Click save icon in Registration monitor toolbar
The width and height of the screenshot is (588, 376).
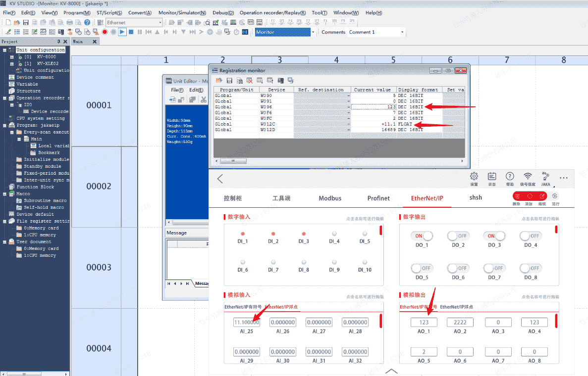(x=229, y=81)
